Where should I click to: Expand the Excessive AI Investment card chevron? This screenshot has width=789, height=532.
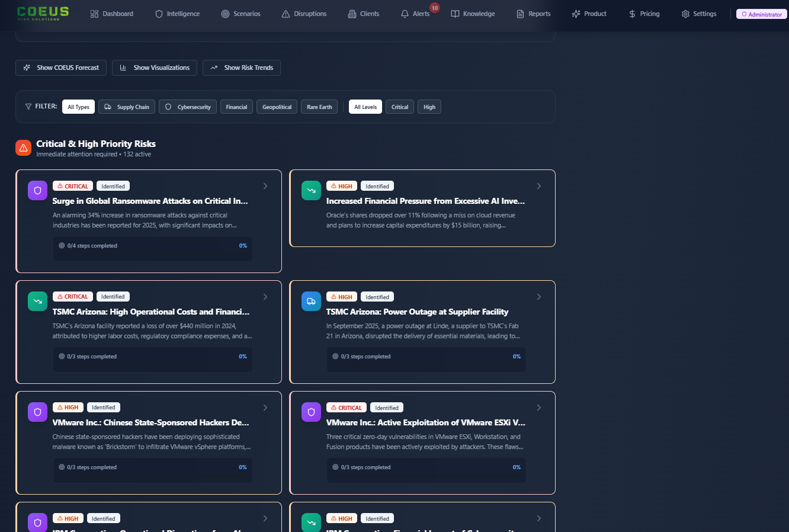[x=539, y=186]
